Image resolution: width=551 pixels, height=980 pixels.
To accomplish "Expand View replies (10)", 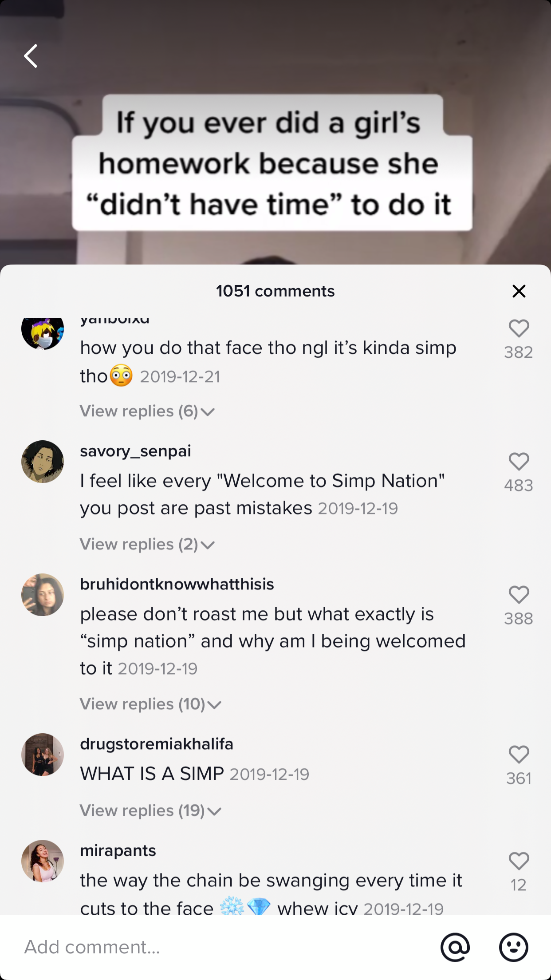I will (150, 704).
